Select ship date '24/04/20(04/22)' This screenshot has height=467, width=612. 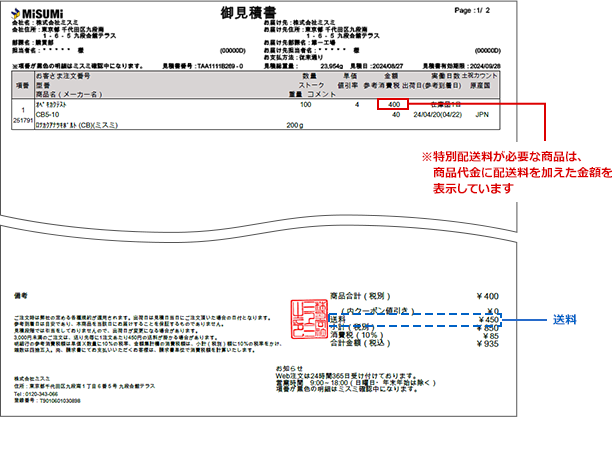click(x=438, y=114)
